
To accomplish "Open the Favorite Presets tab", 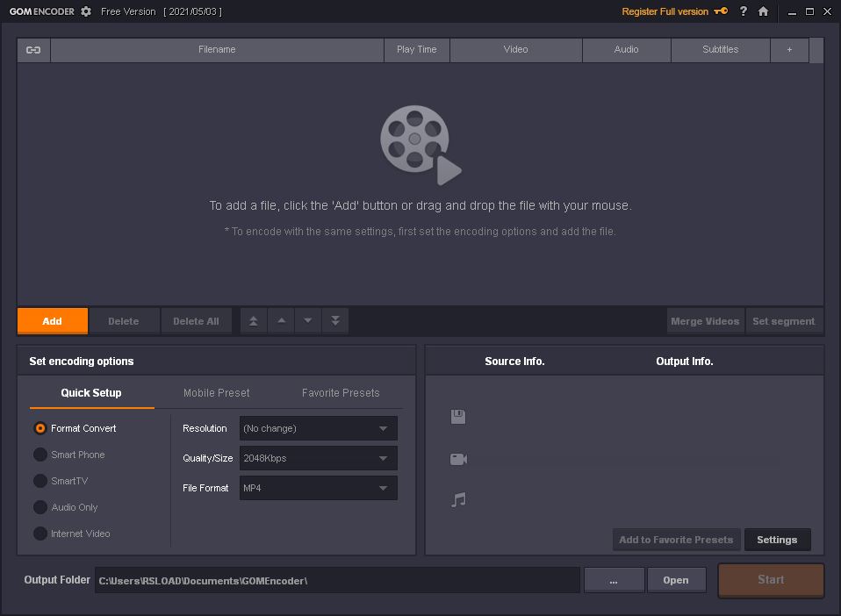I will (341, 393).
